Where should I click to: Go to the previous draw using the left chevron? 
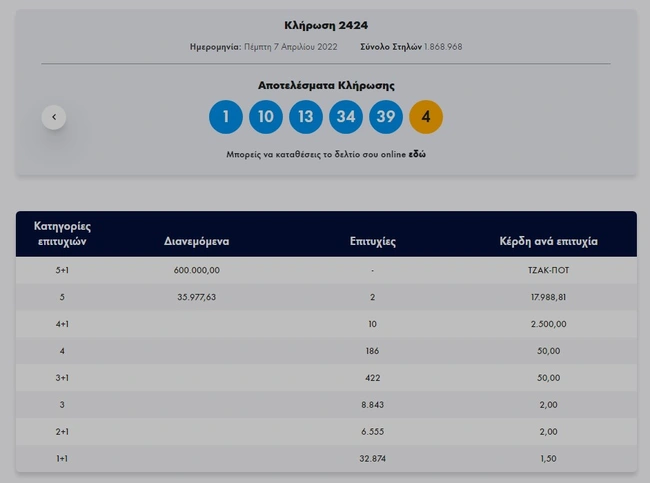click(x=54, y=117)
